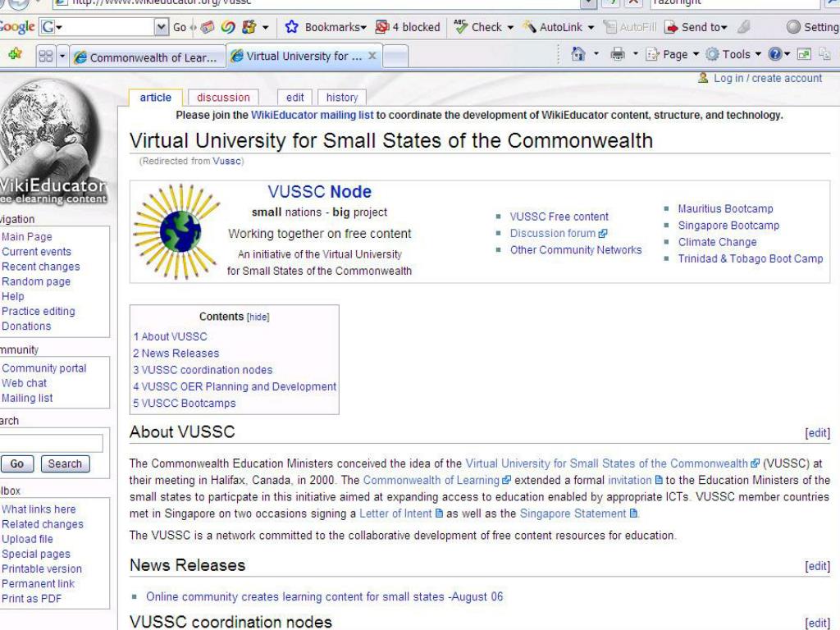Viewport: 840px width, 630px height.
Task: Click the Quick Tabs grid icon
Action: (x=46, y=56)
